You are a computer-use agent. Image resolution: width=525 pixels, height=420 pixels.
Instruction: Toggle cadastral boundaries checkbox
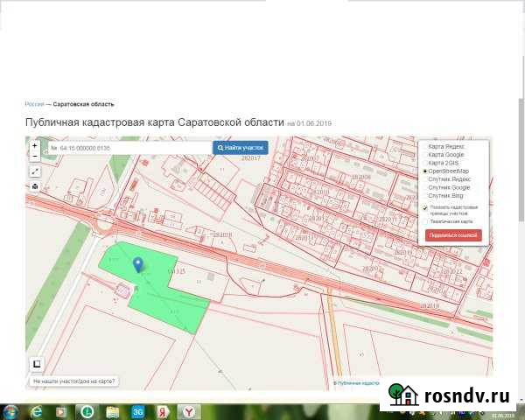(425, 208)
